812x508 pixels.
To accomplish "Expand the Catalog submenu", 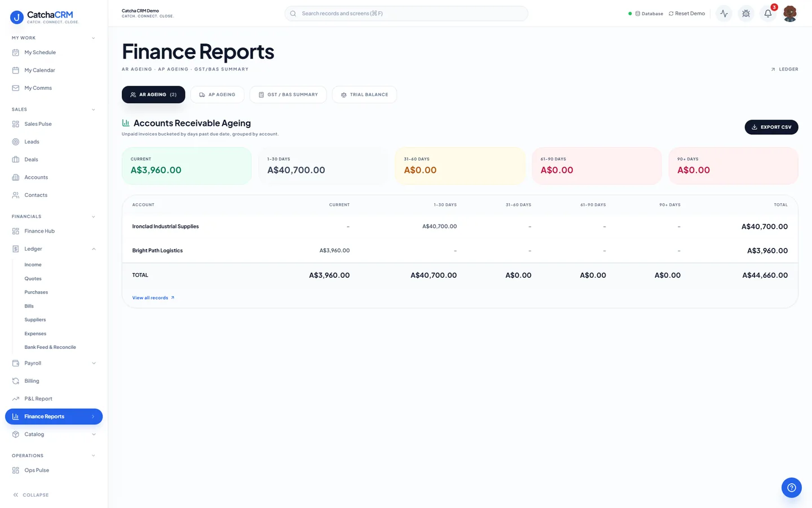I will 94,435.
